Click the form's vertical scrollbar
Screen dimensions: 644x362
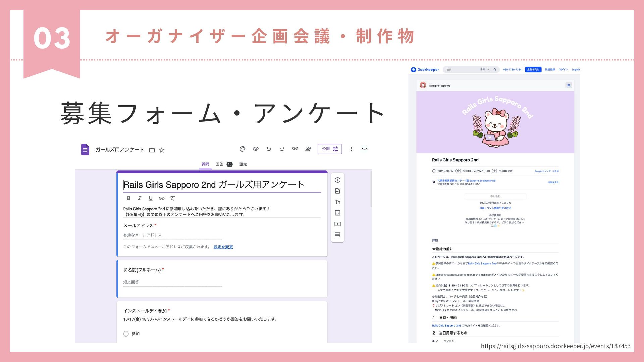(x=371, y=189)
